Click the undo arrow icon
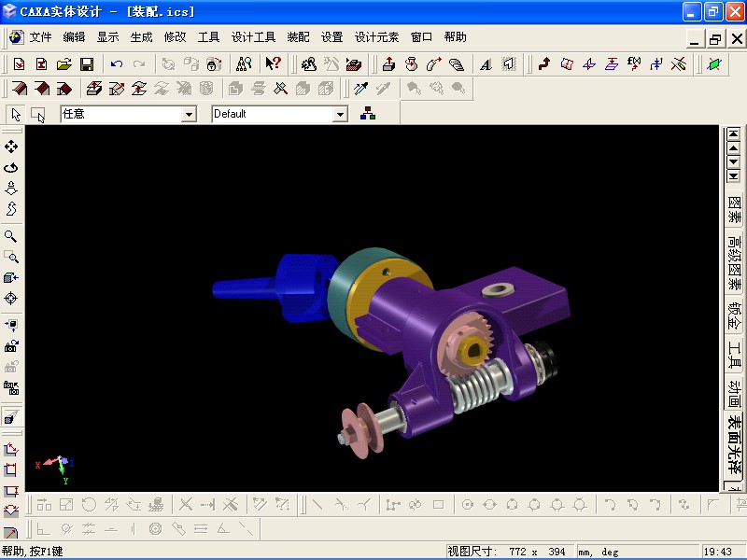 (116, 63)
